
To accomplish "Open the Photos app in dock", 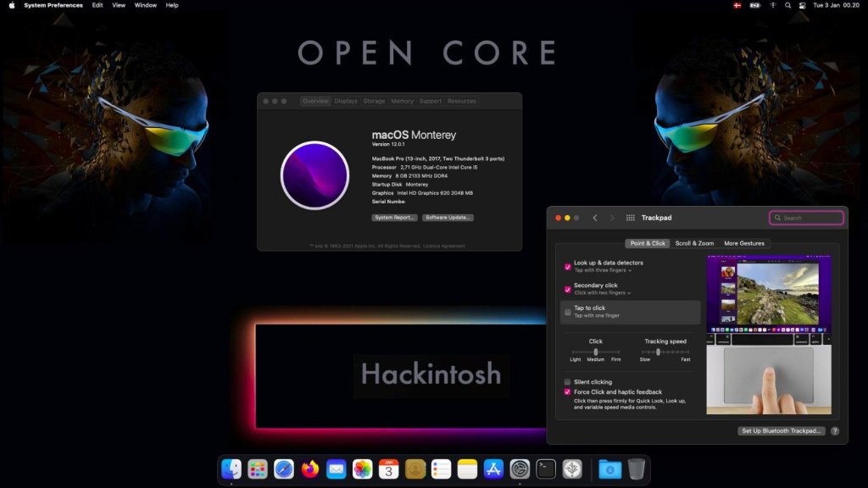I will click(363, 469).
